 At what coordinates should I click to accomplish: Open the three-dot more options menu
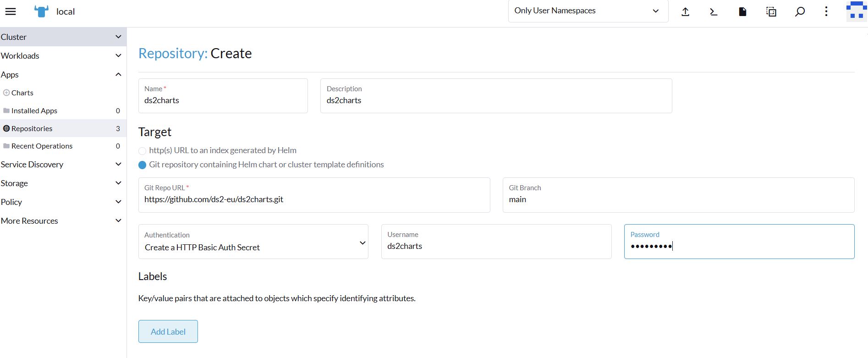[x=826, y=11]
